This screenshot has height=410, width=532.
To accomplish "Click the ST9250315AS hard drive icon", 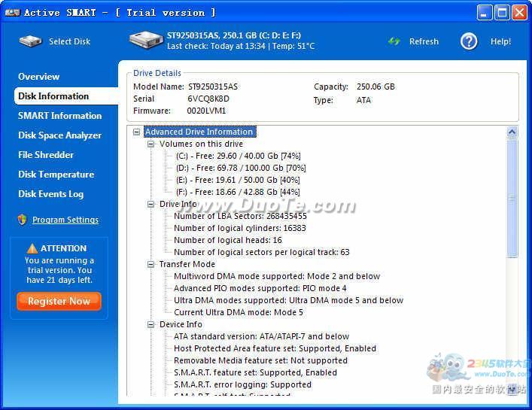I will point(146,41).
